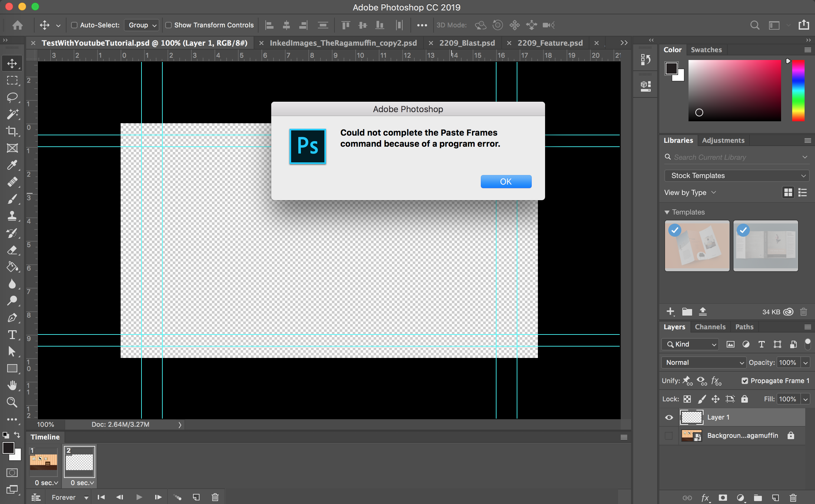Delete selected frame in Timeline

215,497
